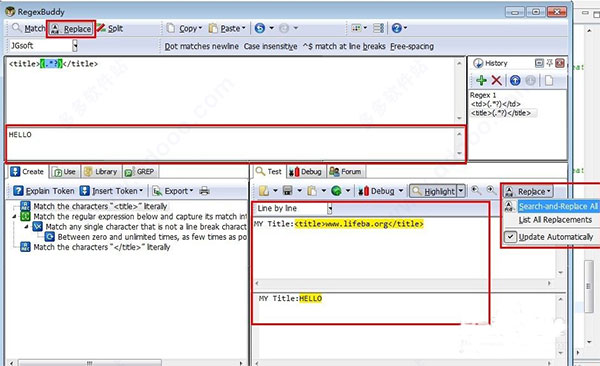Open the Debug tab

(x=305, y=172)
